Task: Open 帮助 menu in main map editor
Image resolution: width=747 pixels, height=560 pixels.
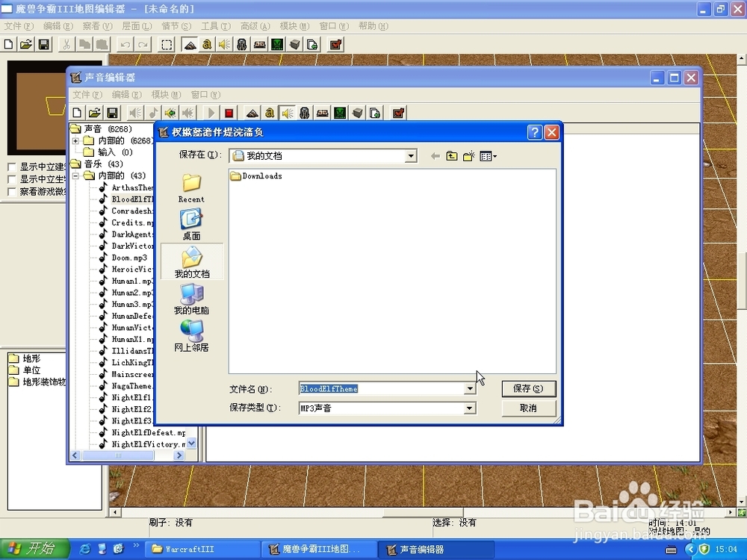Action: [x=373, y=26]
